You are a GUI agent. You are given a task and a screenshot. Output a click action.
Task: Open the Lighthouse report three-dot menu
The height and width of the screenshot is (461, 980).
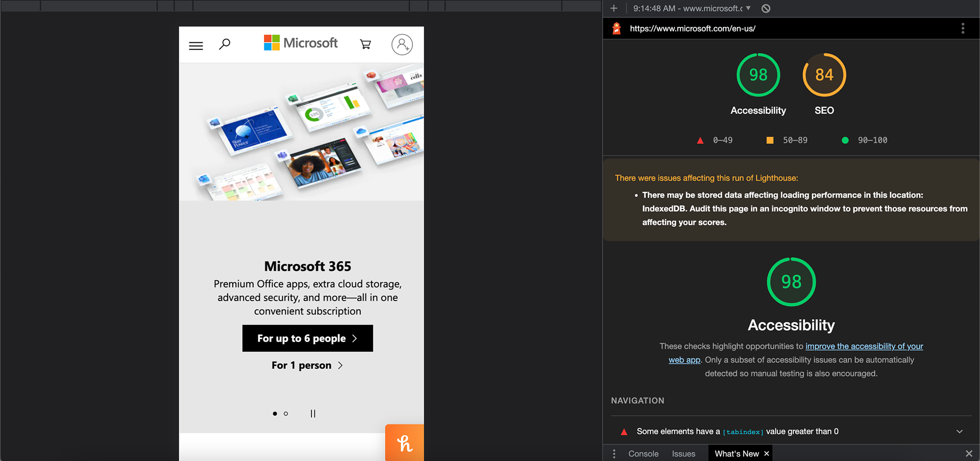963,29
